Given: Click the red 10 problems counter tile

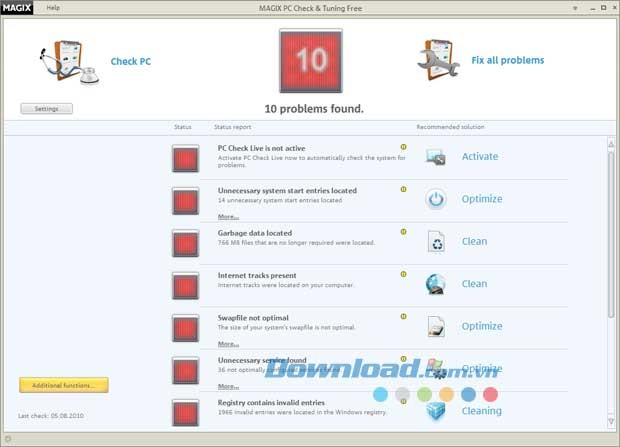Looking at the screenshot, I should tap(311, 61).
